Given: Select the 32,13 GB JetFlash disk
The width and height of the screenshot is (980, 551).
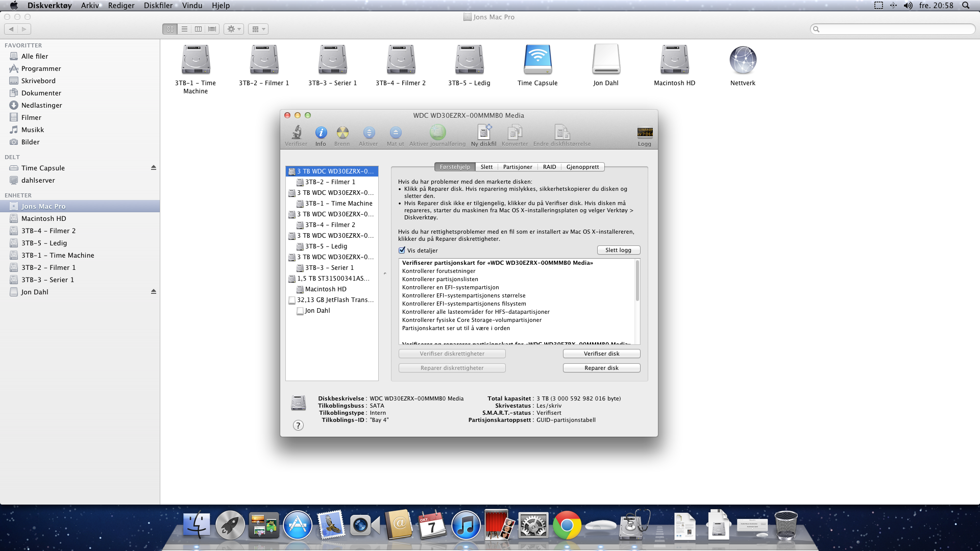Looking at the screenshot, I should click(x=332, y=300).
